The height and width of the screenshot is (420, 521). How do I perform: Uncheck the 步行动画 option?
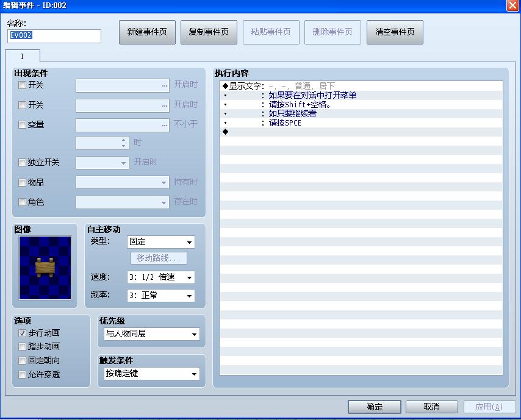point(22,333)
